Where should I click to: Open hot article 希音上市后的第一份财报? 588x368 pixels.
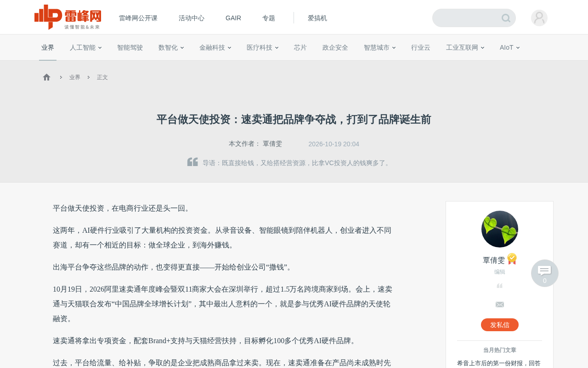(499, 363)
